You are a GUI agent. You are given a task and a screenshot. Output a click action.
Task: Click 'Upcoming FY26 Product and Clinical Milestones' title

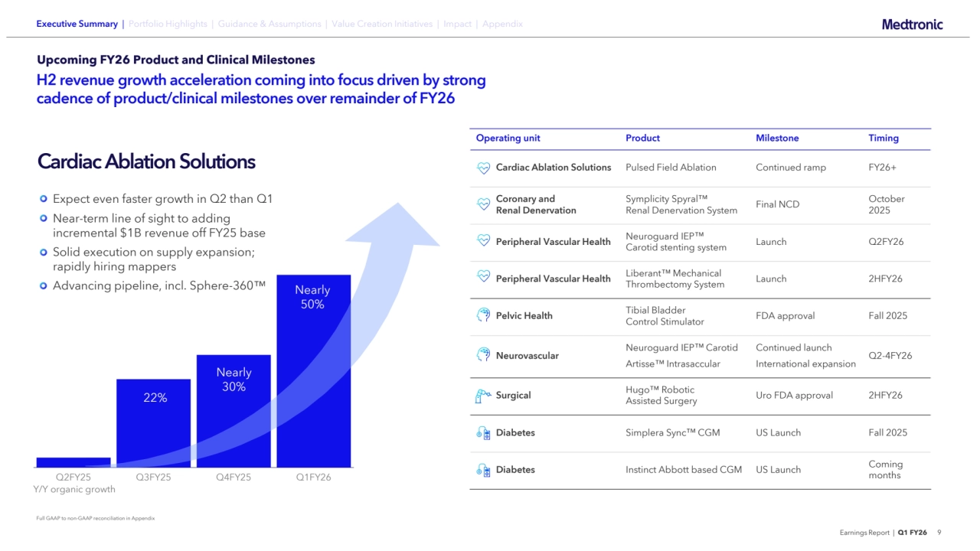coord(175,60)
